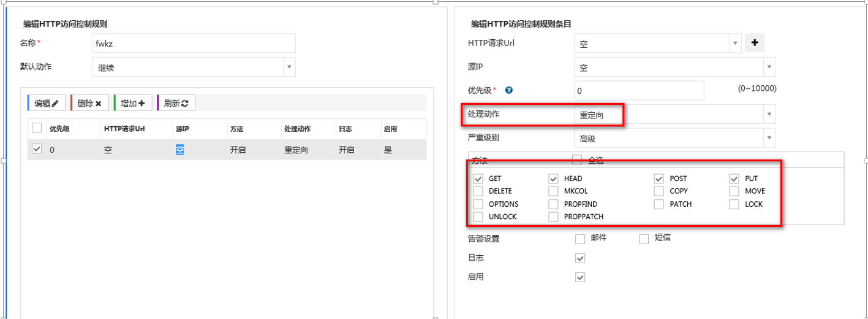This screenshot has width=868, height=319.
Task: Enable the MKCOL method checkbox
Action: 553,191
